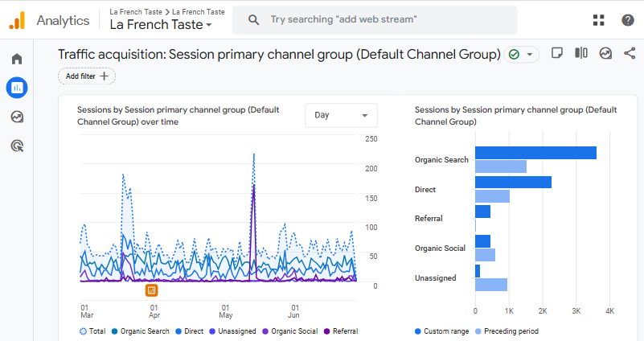Click the dark blue Organic Search bar
The width and height of the screenshot is (644, 341).
click(535, 153)
